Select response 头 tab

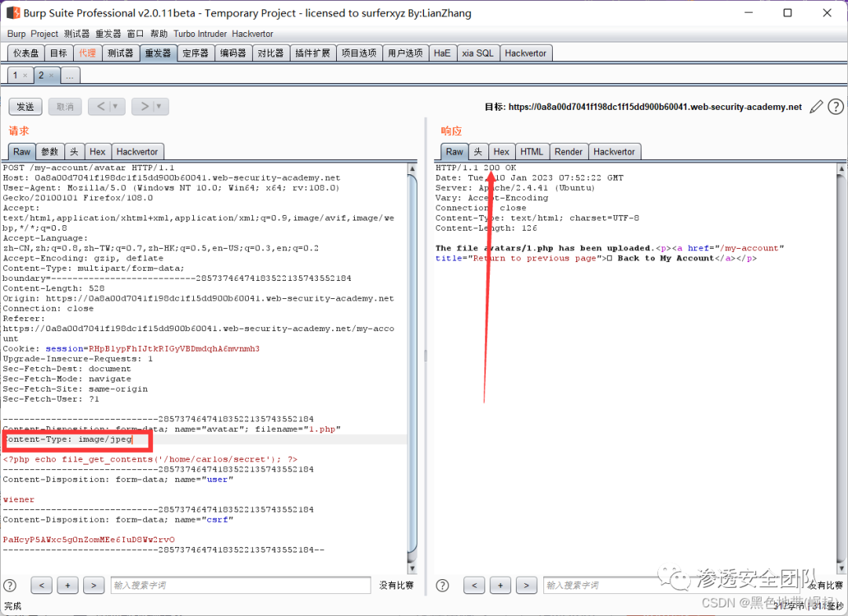pos(478,151)
